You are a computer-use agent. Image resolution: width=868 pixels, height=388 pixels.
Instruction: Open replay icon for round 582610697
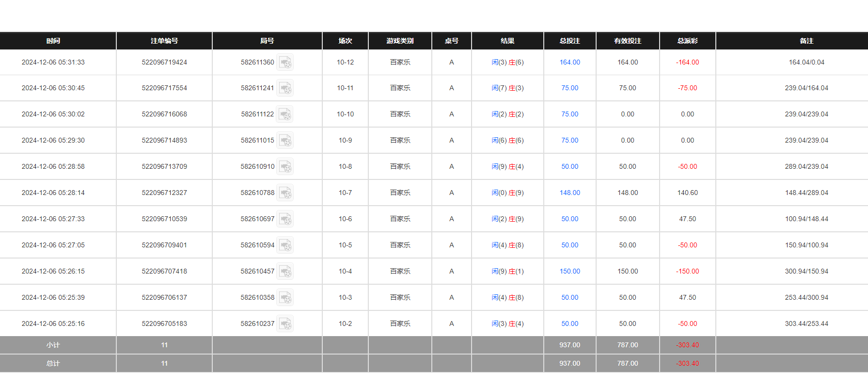pyautogui.click(x=285, y=219)
